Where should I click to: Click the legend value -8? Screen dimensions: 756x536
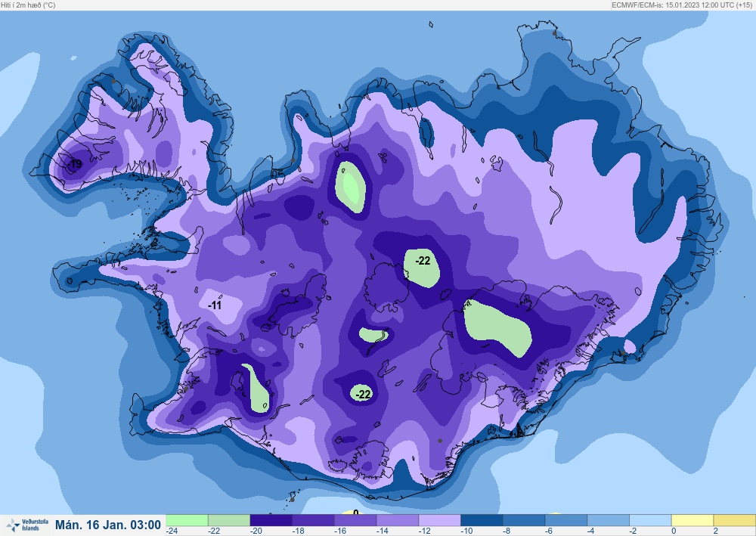[x=507, y=531]
